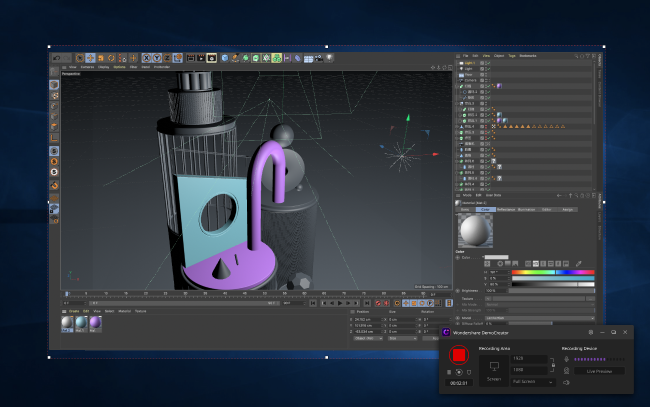Screen dimensions: 650x407
Task: Click the filter funnel icon in Object Manager
Action: 587,56
